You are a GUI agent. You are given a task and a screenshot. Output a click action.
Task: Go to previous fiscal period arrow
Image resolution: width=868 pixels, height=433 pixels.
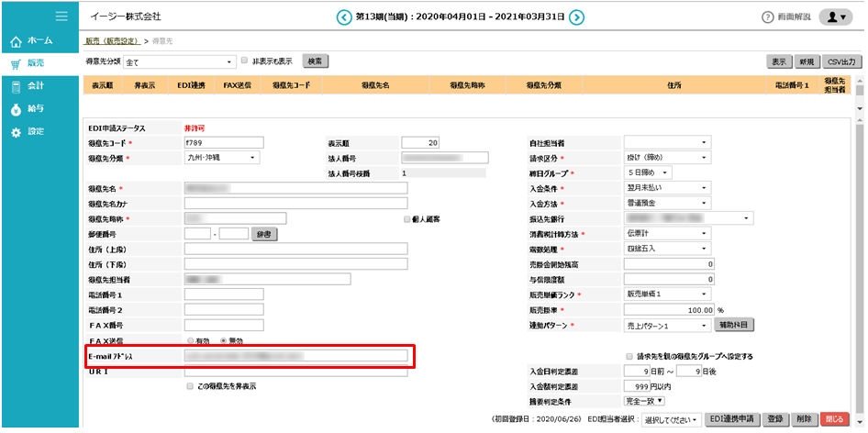(x=344, y=17)
